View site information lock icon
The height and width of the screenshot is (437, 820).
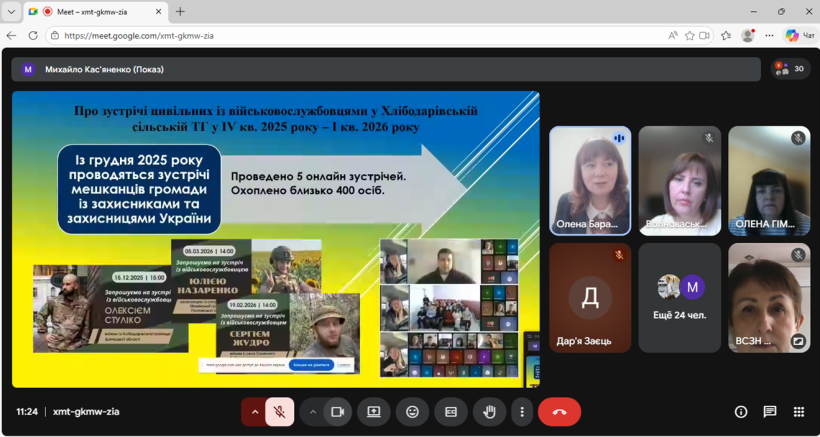pyautogui.click(x=55, y=36)
